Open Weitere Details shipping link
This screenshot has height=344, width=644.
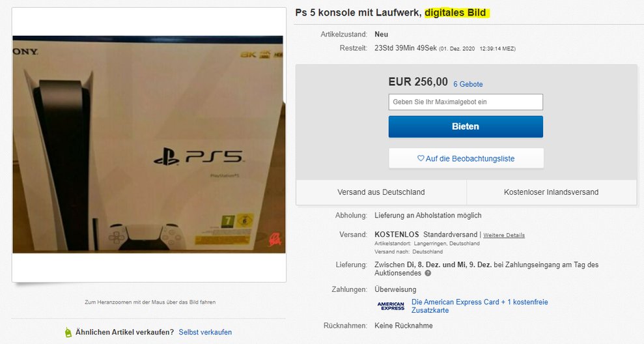pos(504,235)
